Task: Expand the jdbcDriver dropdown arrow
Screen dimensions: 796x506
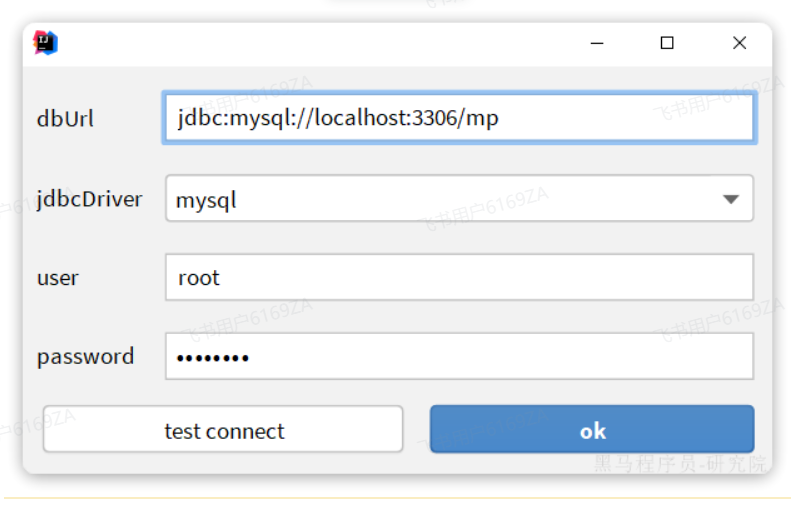Action: coord(731,199)
